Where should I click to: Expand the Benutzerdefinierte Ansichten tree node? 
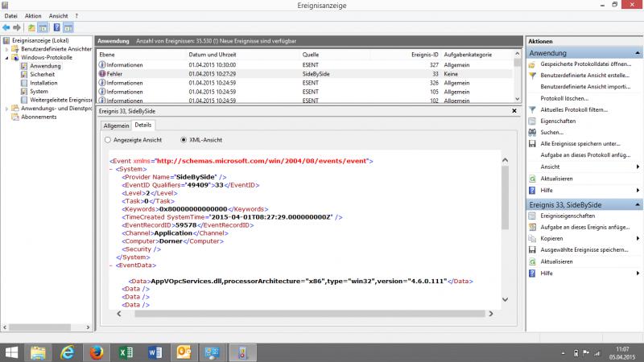6,49
